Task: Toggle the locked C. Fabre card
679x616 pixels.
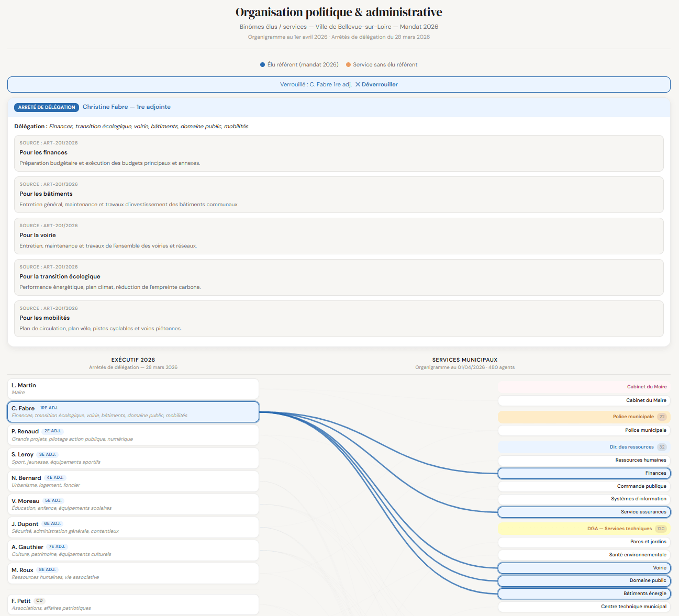Action: click(x=133, y=412)
